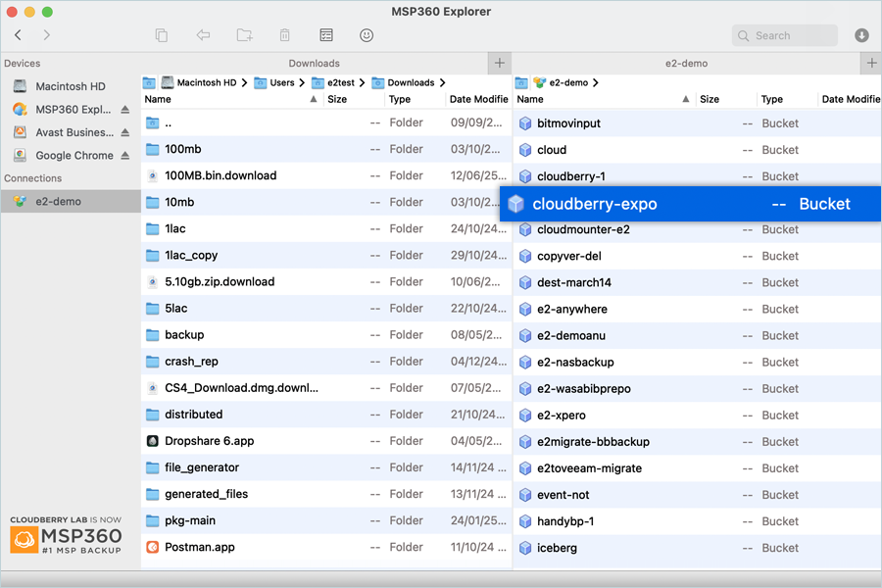Image resolution: width=882 pixels, height=588 pixels.
Task: Click the chevron after e2-demo in breadcrumb
Action: click(596, 83)
